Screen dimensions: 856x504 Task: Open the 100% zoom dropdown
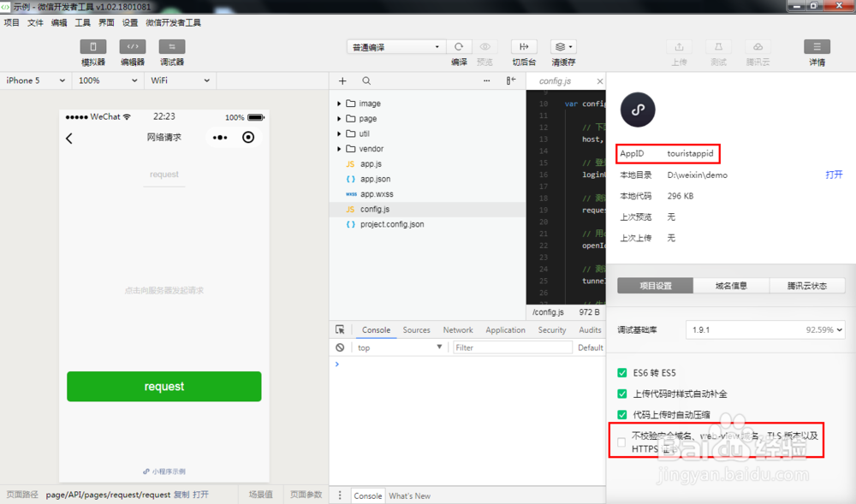[108, 80]
